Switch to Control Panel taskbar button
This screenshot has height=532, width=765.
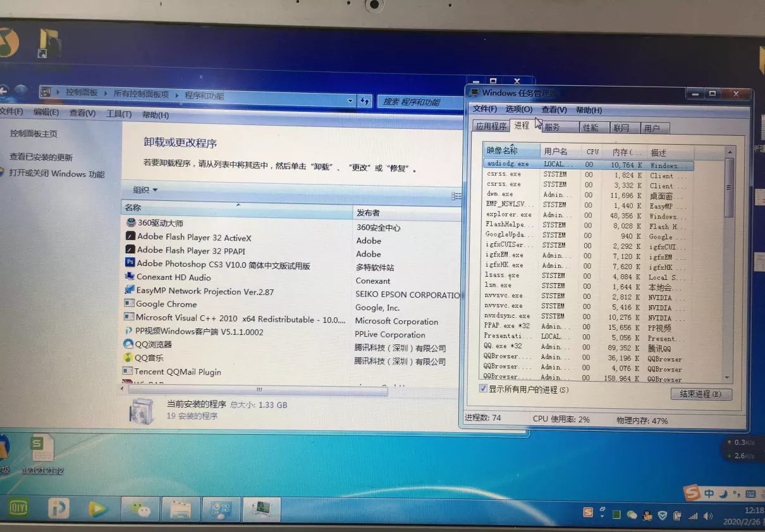tap(221, 510)
